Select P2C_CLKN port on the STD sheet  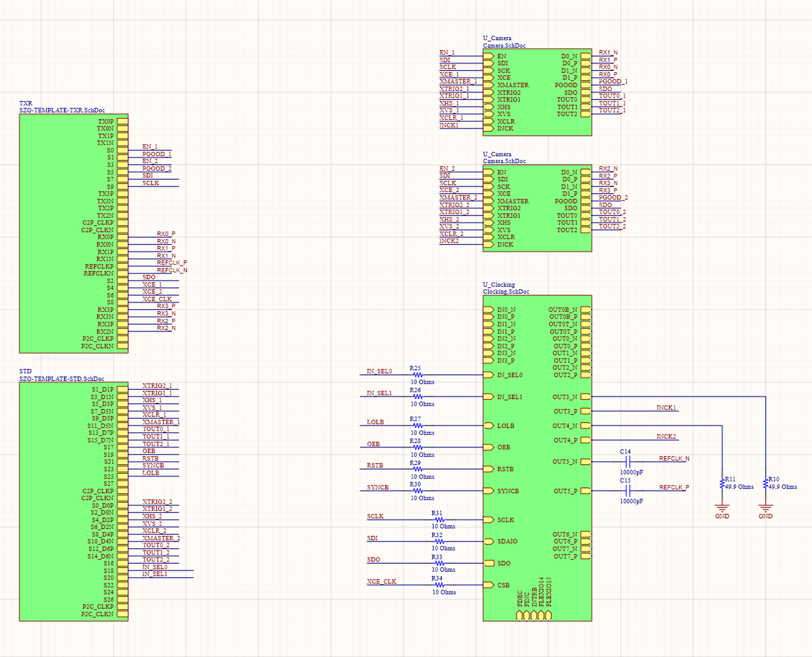[x=122, y=614]
